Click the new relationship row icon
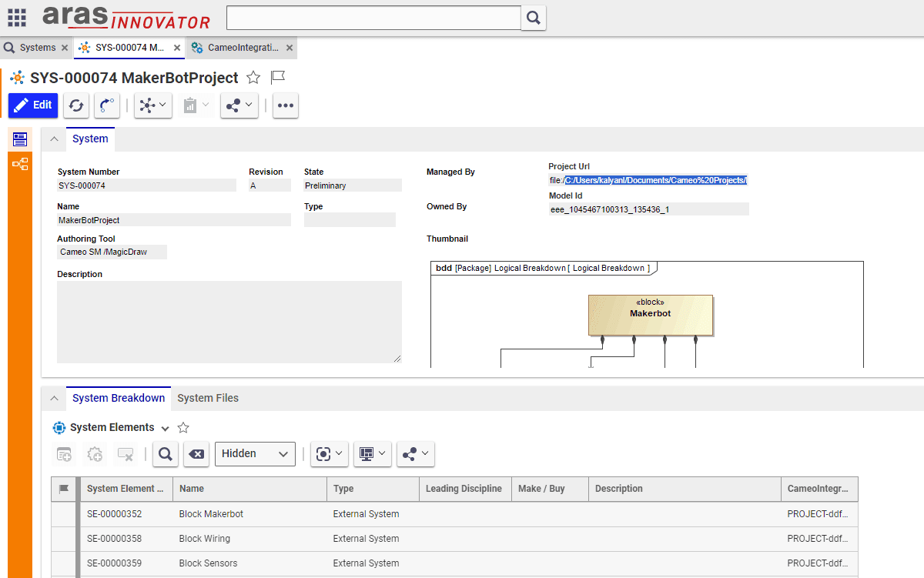Viewport: 924px width, 578px height. [64, 455]
